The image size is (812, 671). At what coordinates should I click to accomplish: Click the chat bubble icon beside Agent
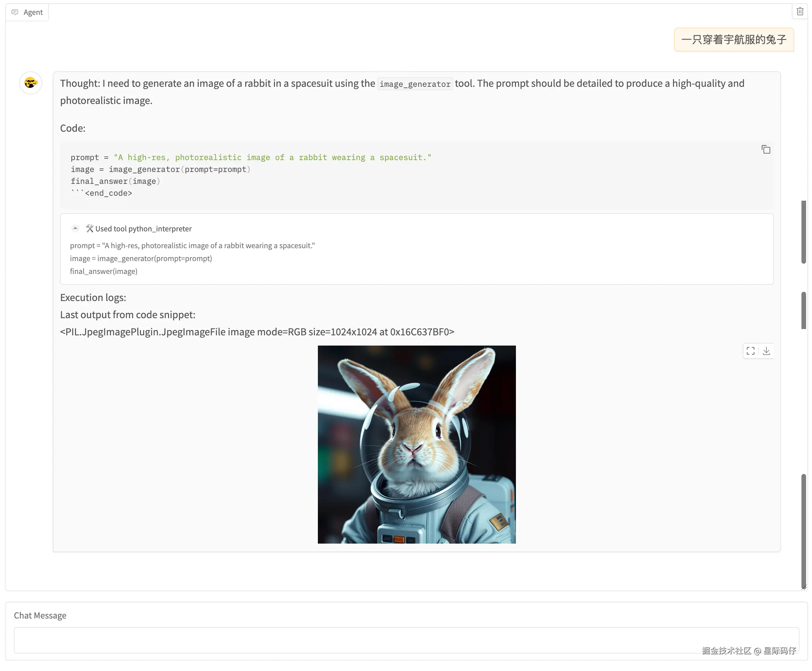point(15,12)
